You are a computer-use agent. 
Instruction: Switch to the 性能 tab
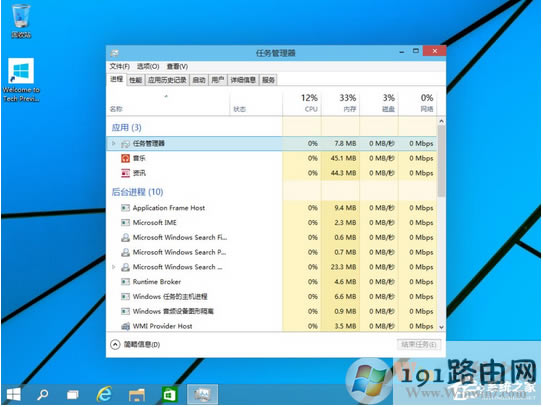coord(136,80)
